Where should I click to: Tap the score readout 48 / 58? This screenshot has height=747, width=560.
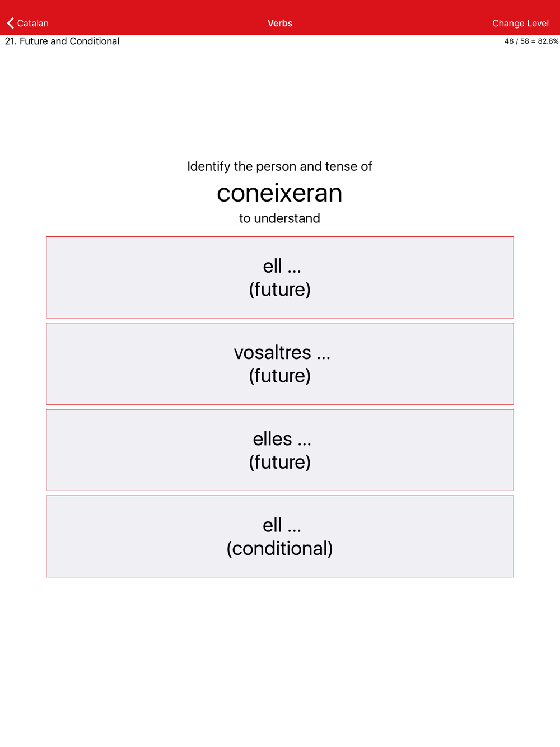[516, 41]
